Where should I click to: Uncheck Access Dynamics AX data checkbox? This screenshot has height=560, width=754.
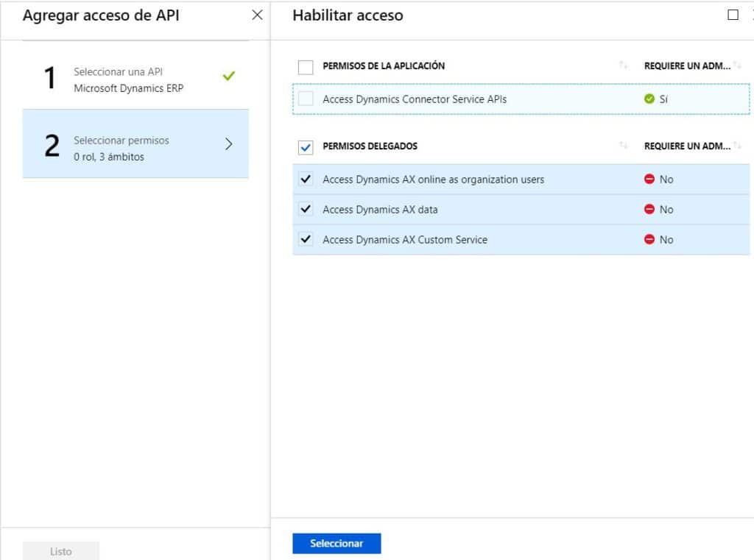(x=306, y=210)
